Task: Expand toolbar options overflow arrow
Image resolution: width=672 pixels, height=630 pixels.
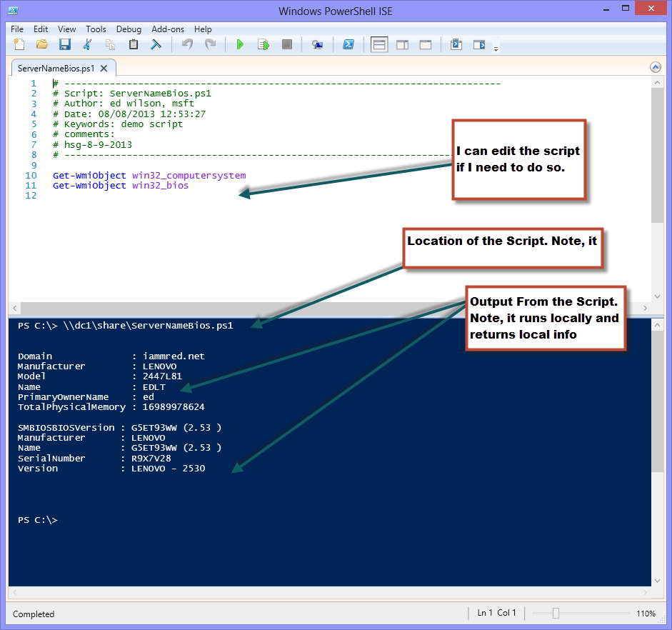Action: (496, 49)
